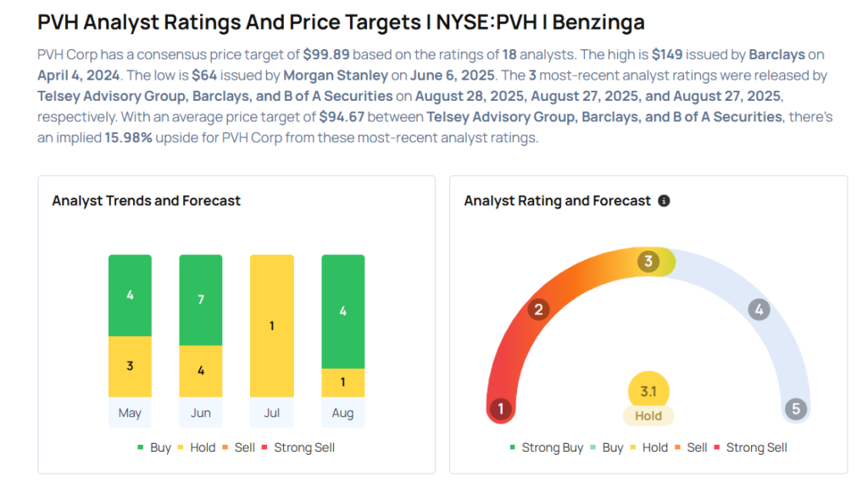Click the Morgan Stanley analyst name
Image resolution: width=868 pixels, height=494 pixels.
(337, 75)
